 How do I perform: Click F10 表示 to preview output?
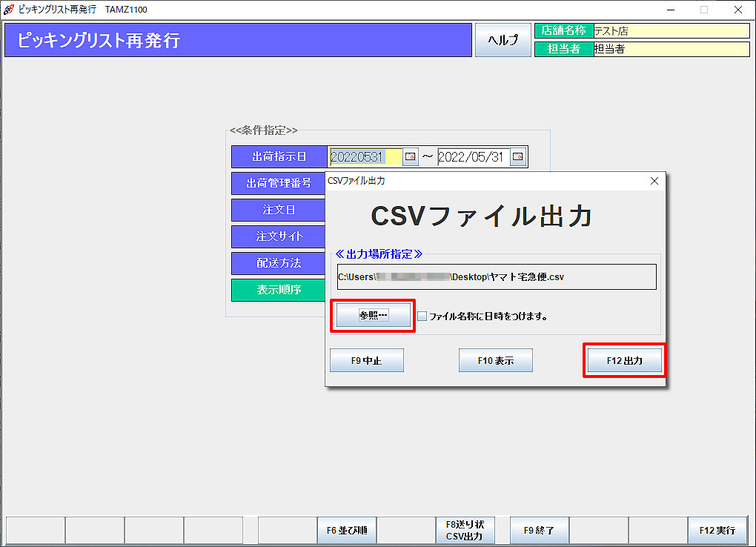(x=495, y=361)
